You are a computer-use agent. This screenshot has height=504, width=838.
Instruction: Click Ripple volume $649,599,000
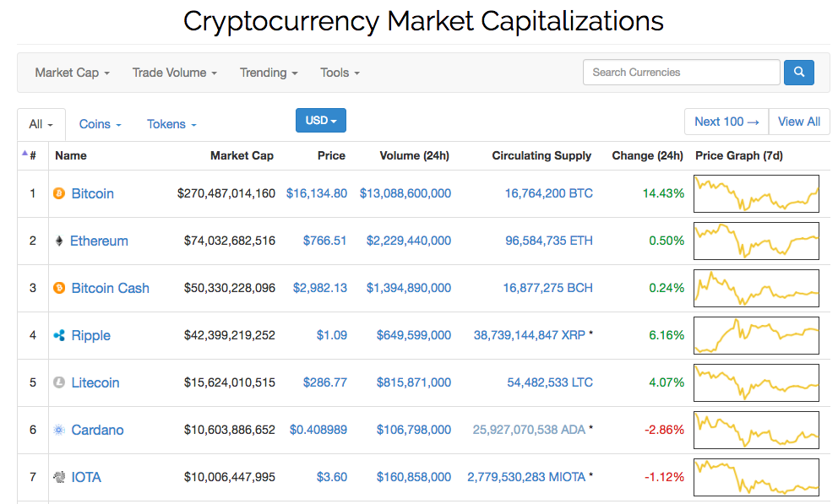coord(414,335)
